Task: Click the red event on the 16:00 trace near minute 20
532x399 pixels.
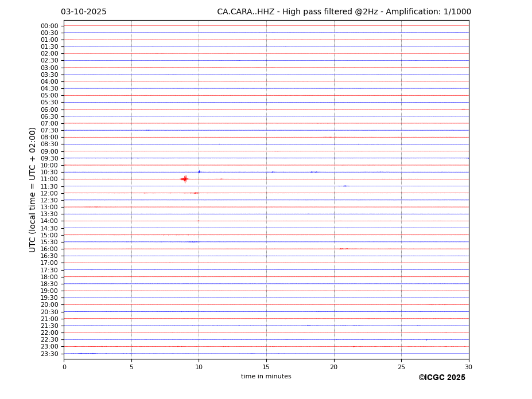Action: click(x=343, y=249)
